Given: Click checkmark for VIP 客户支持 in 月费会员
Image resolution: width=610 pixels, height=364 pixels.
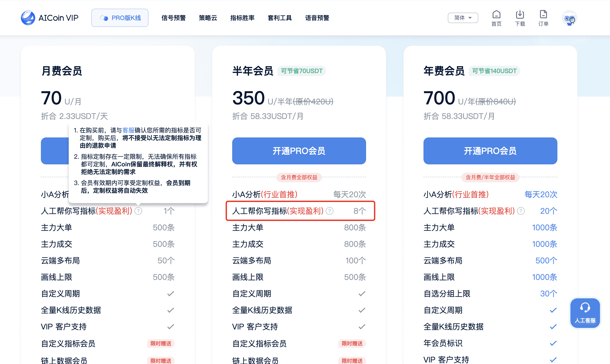Looking at the screenshot, I should coord(171,327).
